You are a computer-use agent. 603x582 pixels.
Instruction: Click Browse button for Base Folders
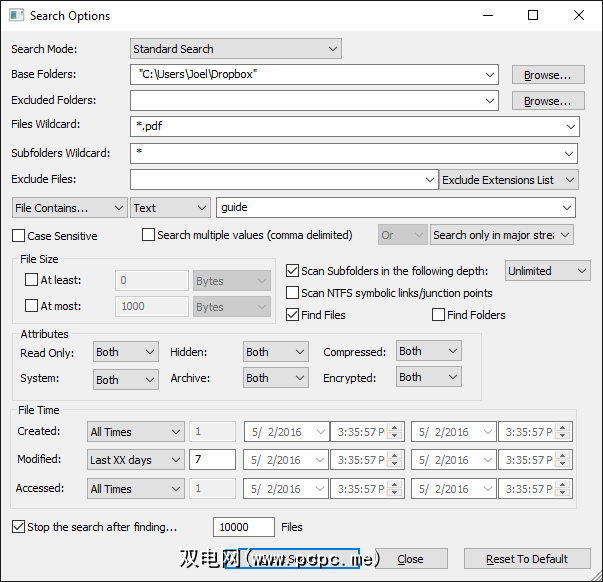547,75
